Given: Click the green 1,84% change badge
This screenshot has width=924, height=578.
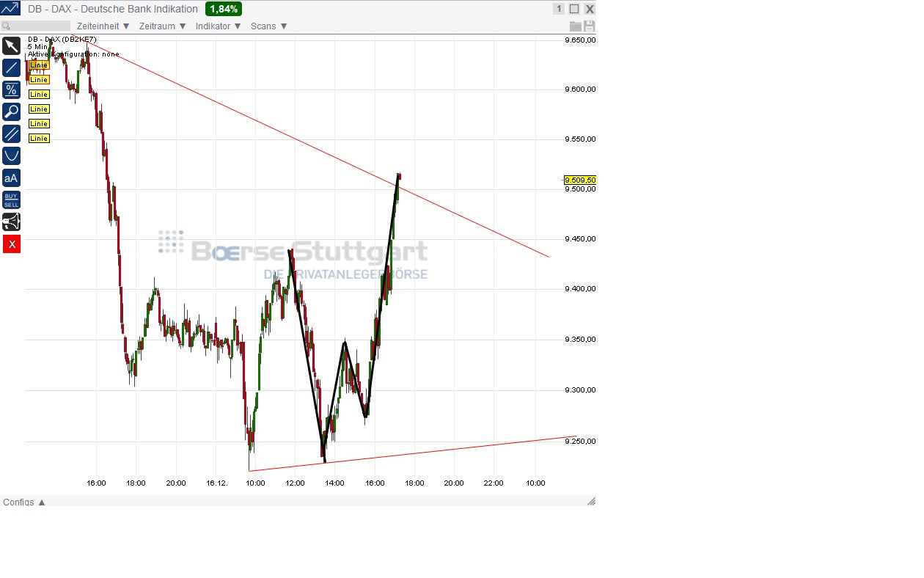Looking at the screenshot, I should pyautogui.click(x=222, y=9).
